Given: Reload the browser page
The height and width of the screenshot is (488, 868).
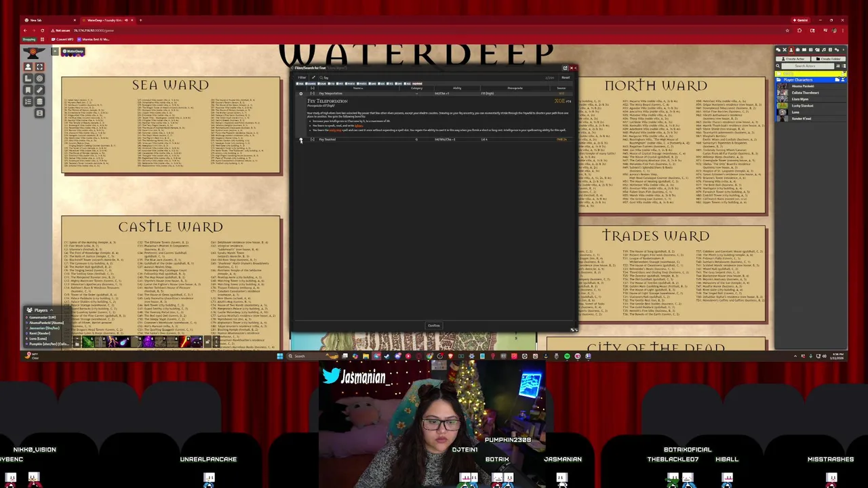Looking at the screenshot, I should [43, 30].
